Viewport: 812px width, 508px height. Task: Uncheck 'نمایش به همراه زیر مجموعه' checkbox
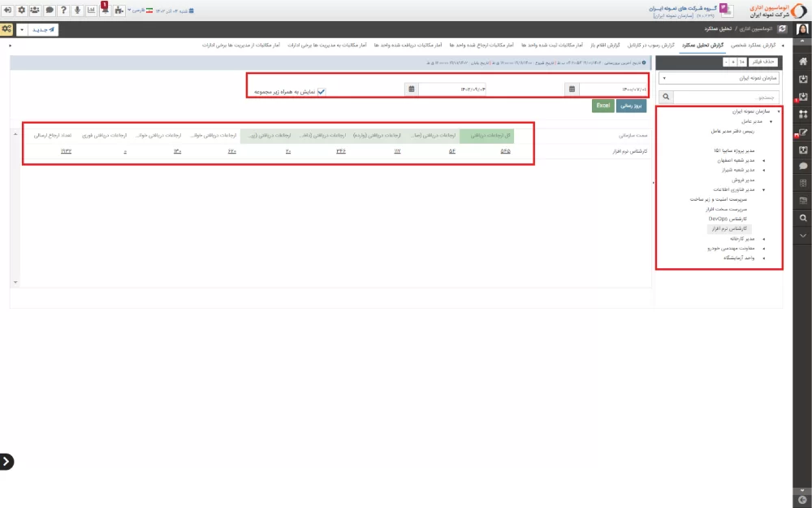(322, 92)
